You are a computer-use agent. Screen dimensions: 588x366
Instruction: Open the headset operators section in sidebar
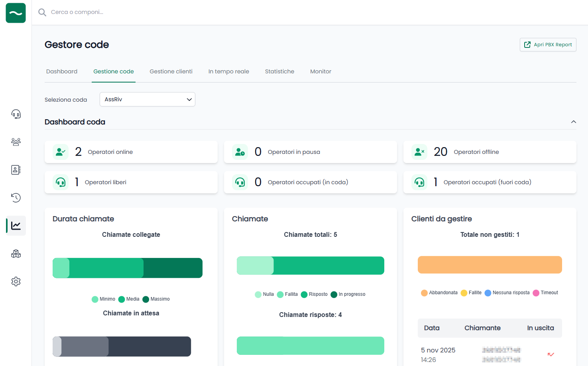pyautogui.click(x=16, y=114)
